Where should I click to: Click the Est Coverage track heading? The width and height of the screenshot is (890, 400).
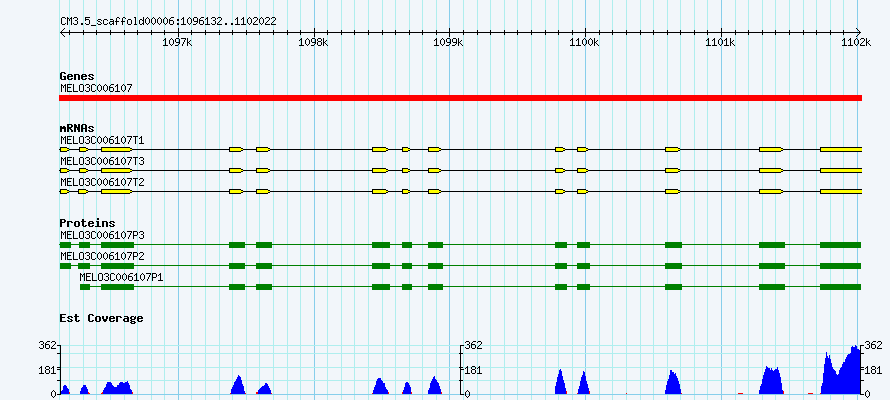(102, 318)
